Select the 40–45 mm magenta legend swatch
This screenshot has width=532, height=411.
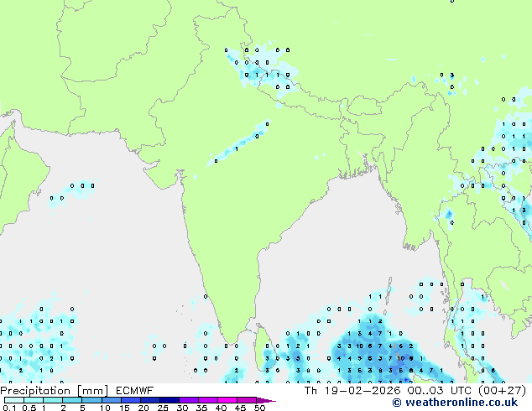coord(227,400)
